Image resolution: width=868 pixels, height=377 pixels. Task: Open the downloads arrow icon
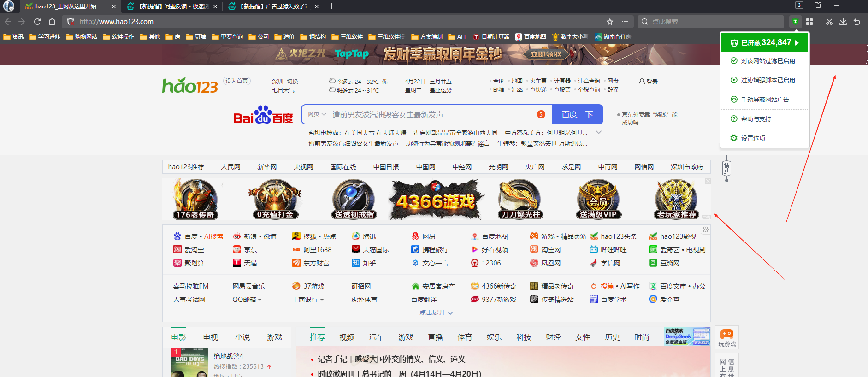click(843, 22)
